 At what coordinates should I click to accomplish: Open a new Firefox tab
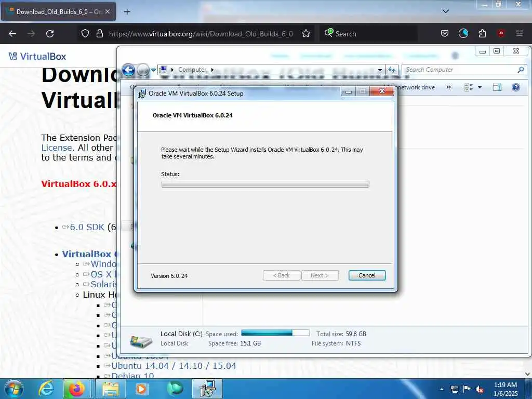127,11
